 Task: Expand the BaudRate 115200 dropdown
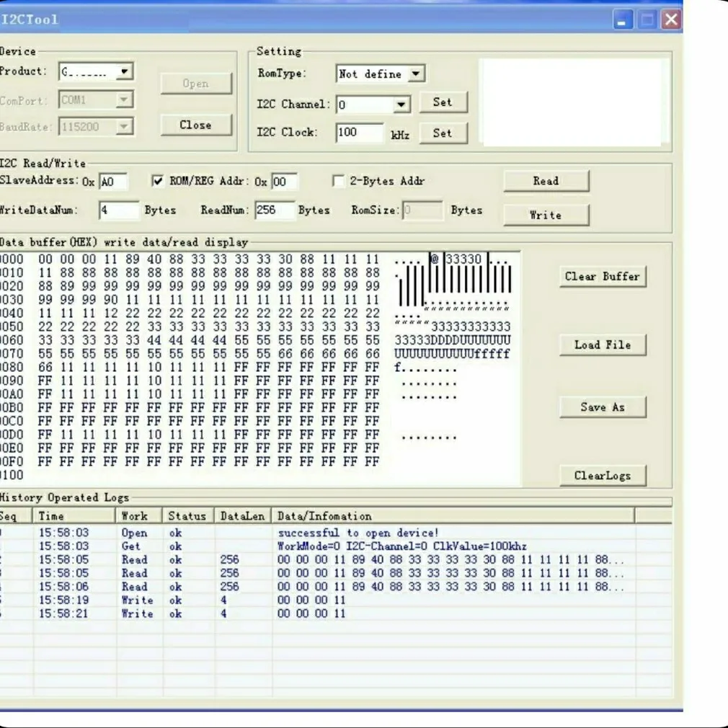(x=123, y=126)
